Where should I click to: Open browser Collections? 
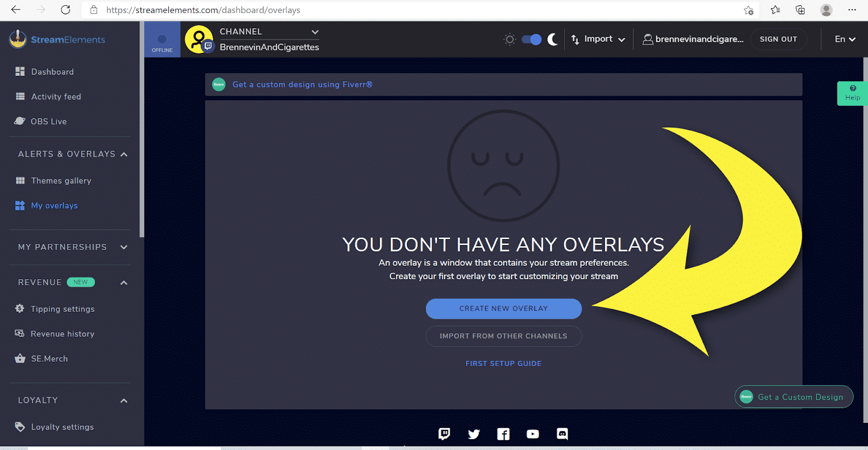(x=800, y=10)
